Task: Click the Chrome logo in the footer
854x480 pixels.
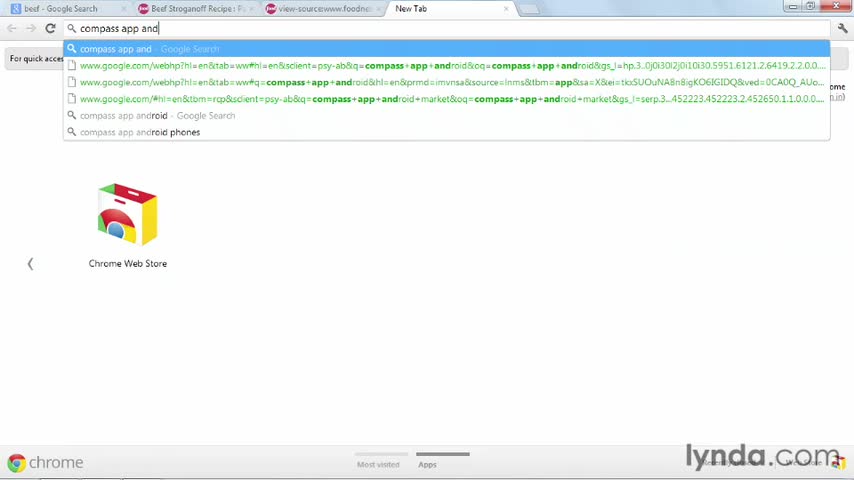Action: click(45, 463)
